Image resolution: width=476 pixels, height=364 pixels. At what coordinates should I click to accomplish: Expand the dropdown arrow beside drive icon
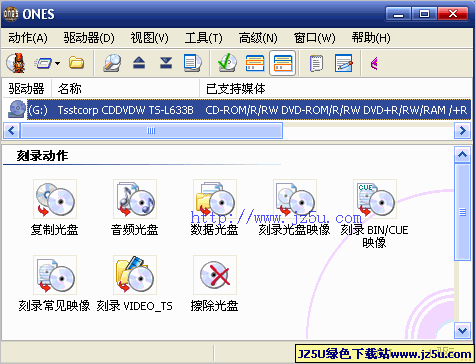(58, 63)
